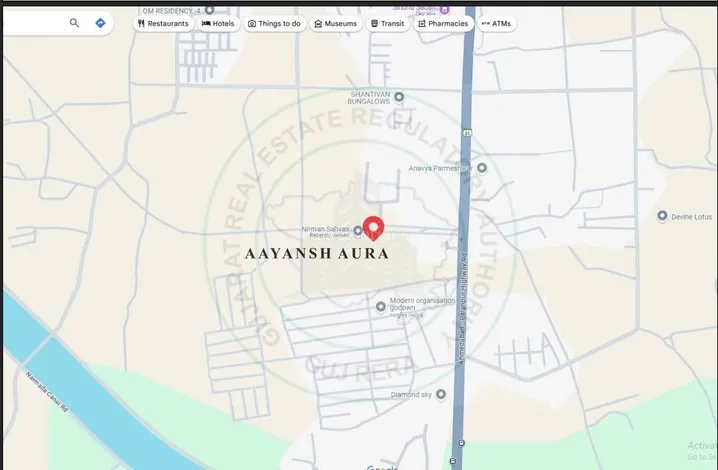Open directions using the blue arrow icon

coord(101,23)
